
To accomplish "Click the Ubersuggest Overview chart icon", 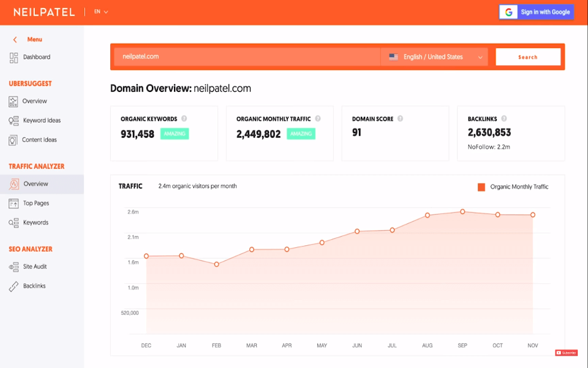I will (x=13, y=101).
